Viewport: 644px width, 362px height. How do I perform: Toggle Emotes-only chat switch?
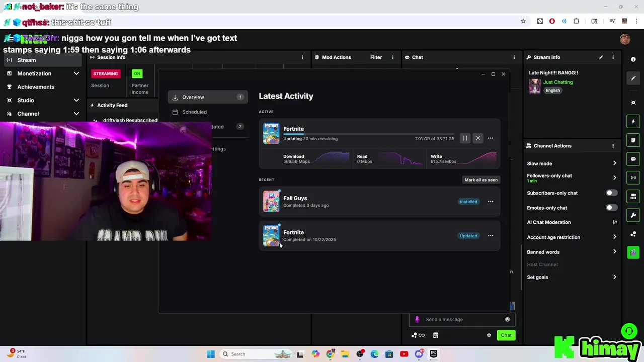click(x=611, y=208)
